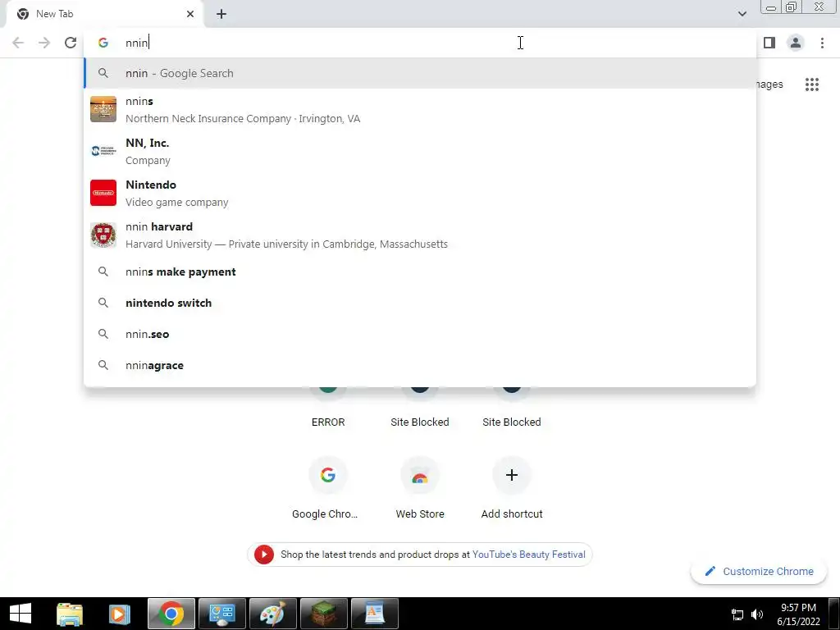Choose the Nintendo Video game company suggestion

point(420,193)
